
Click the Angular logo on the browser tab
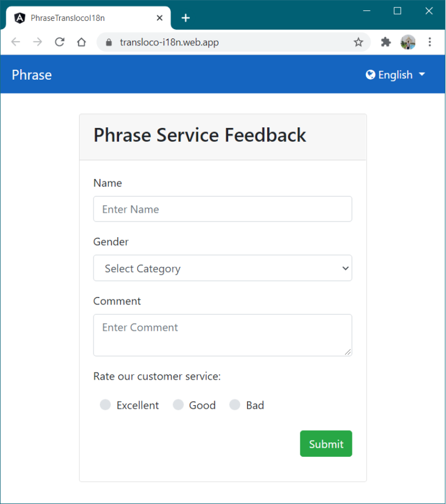pyautogui.click(x=20, y=17)
